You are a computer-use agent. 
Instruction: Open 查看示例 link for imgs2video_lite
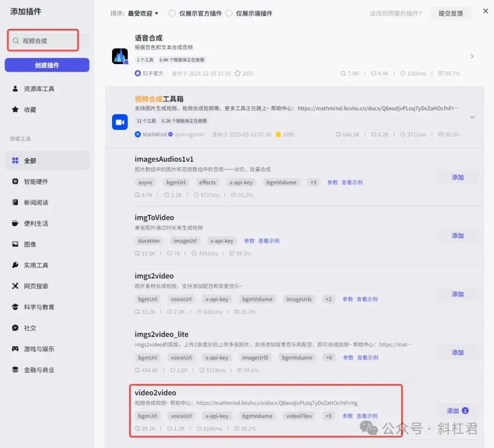[367, 357]
